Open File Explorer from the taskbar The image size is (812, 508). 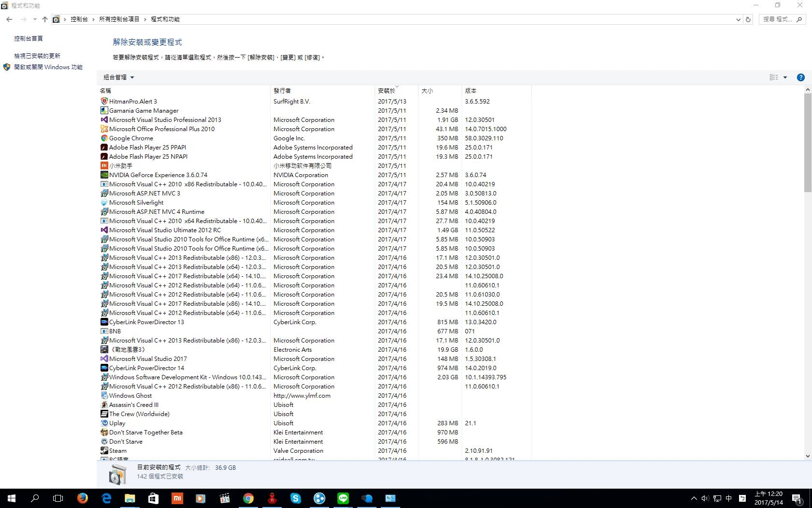click(130, 498)
